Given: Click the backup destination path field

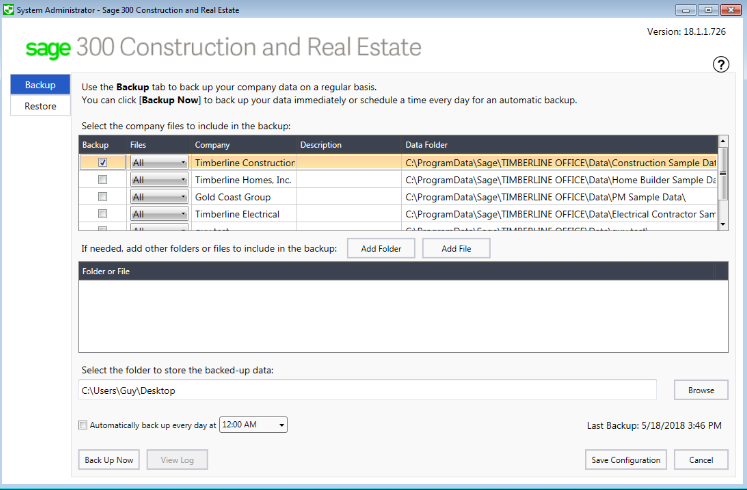Looking at the screenshot, I should point(367,390).
